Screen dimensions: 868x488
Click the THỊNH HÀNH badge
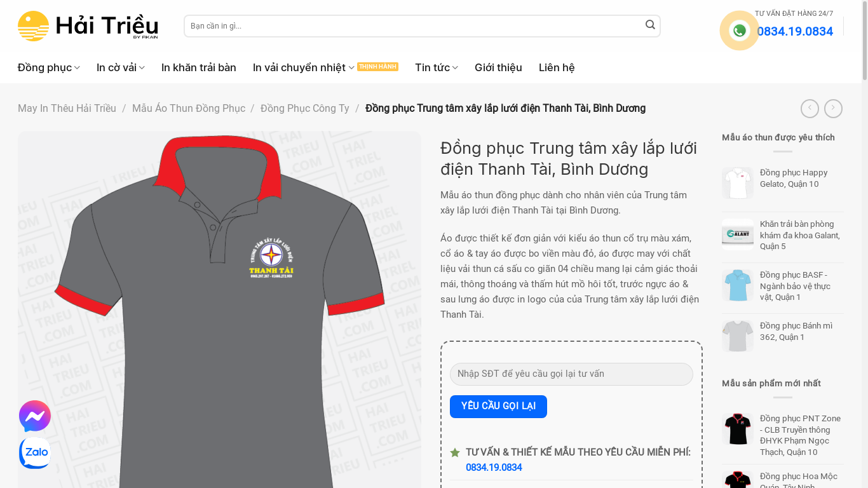(x=377, y=67)
